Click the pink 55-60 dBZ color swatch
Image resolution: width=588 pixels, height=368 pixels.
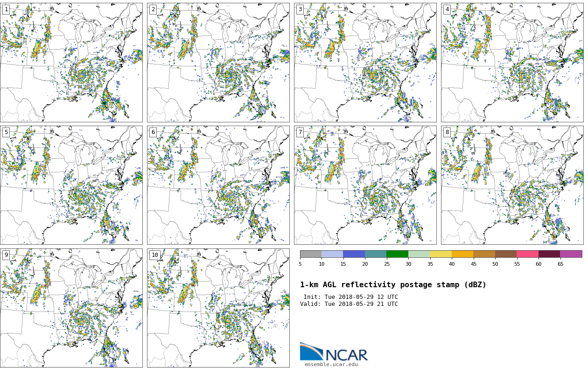(528, 254)
